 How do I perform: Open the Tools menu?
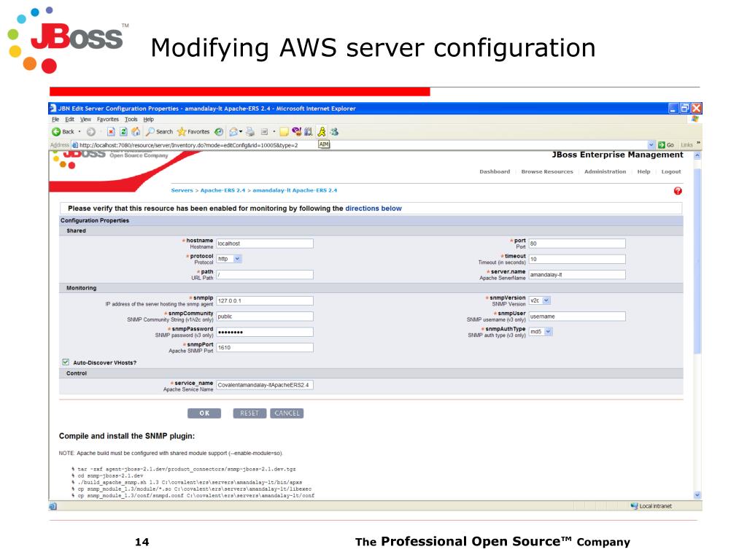pos(131,120)
